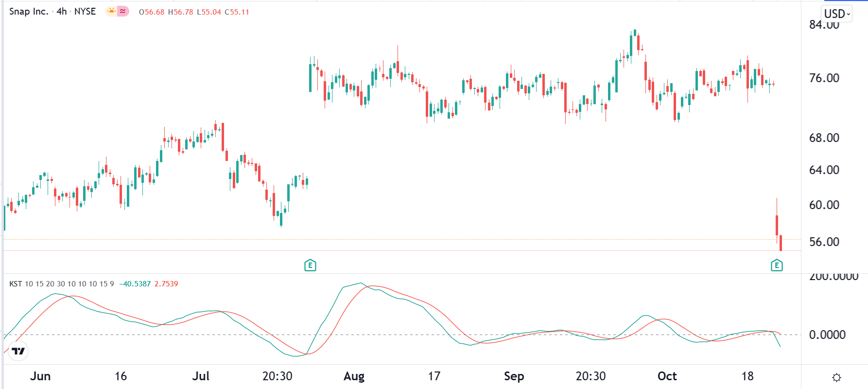The image size is (868, 389).
Task: Click the 17 date axis label
Action: point(434,376)
